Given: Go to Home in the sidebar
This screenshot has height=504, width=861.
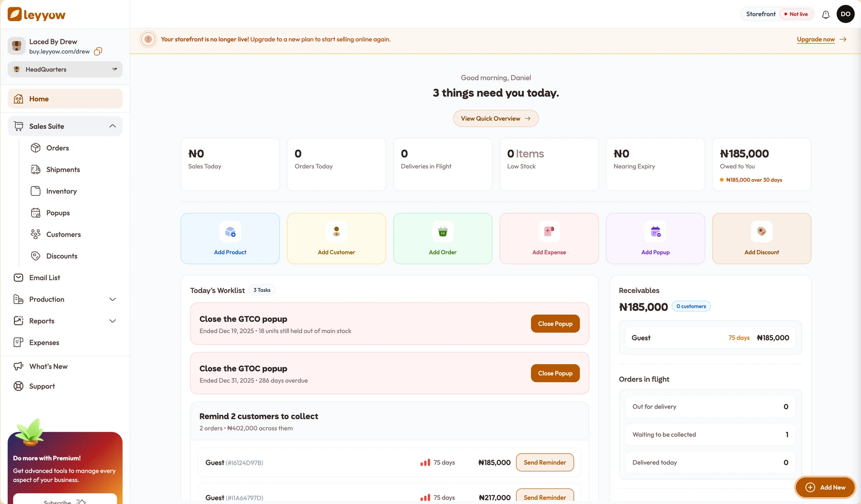Looking at the screenshot, I should point(65,99).
